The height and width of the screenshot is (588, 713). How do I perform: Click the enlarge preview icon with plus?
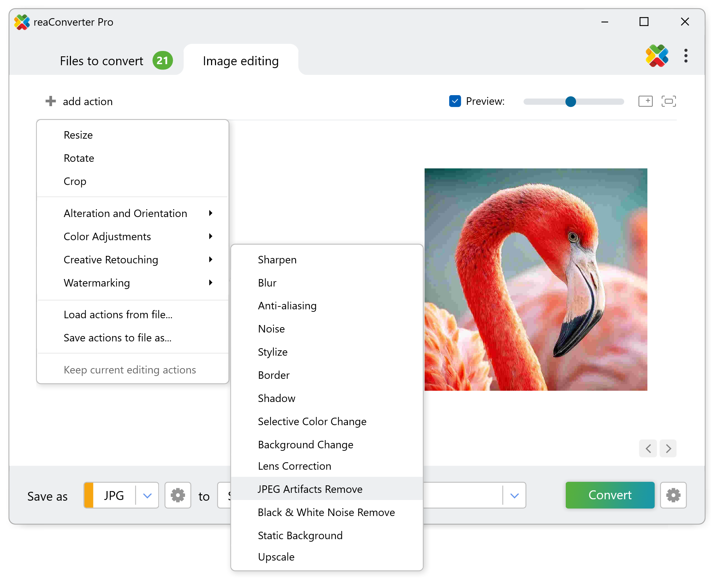point(645,101)
